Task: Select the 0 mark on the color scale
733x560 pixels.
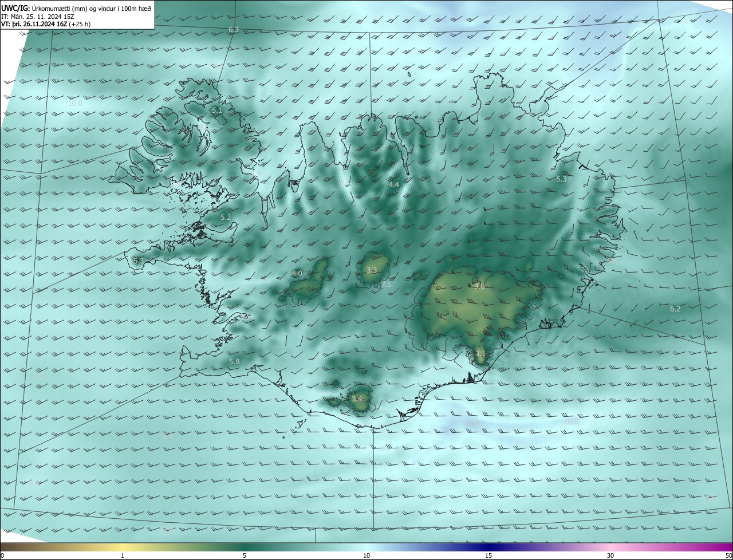Action: [2, 555]
